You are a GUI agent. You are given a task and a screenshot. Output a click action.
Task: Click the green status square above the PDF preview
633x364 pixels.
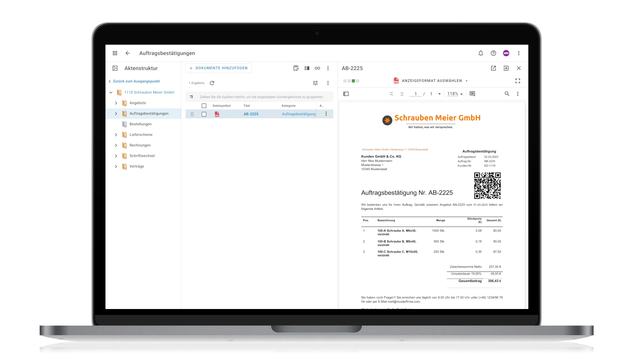(x=353, y=81)
